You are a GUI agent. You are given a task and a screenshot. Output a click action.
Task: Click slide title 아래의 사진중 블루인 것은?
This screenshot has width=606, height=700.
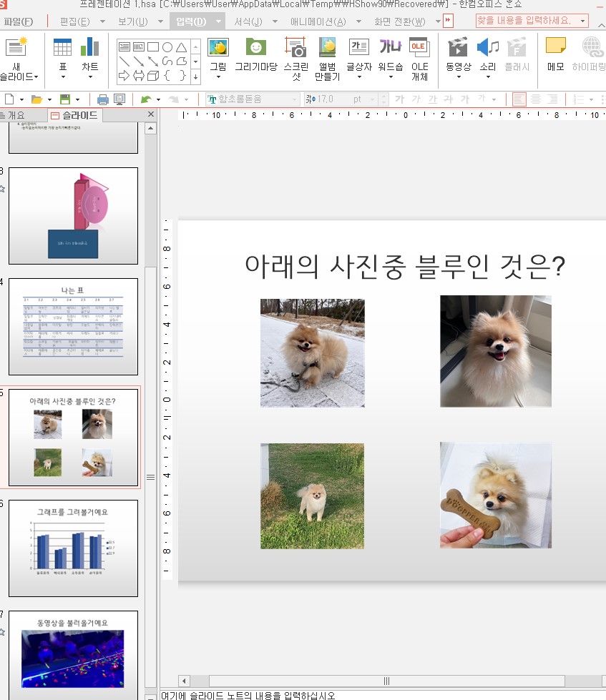[405, 267]
